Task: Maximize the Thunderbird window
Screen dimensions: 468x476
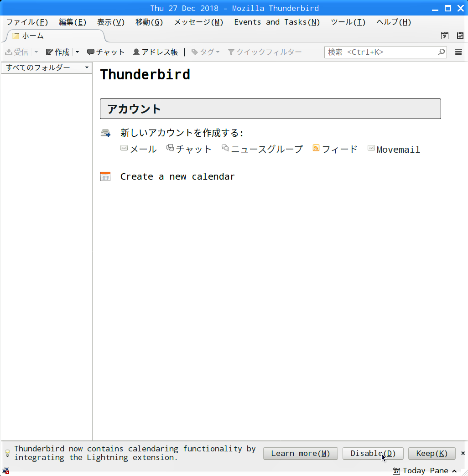Action: tap(448, 8)
